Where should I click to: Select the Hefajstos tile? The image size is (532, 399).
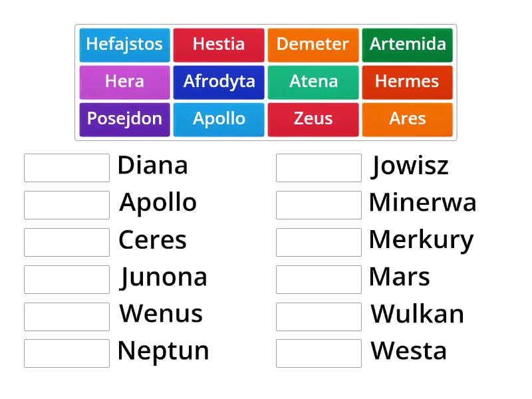(124, 45)
